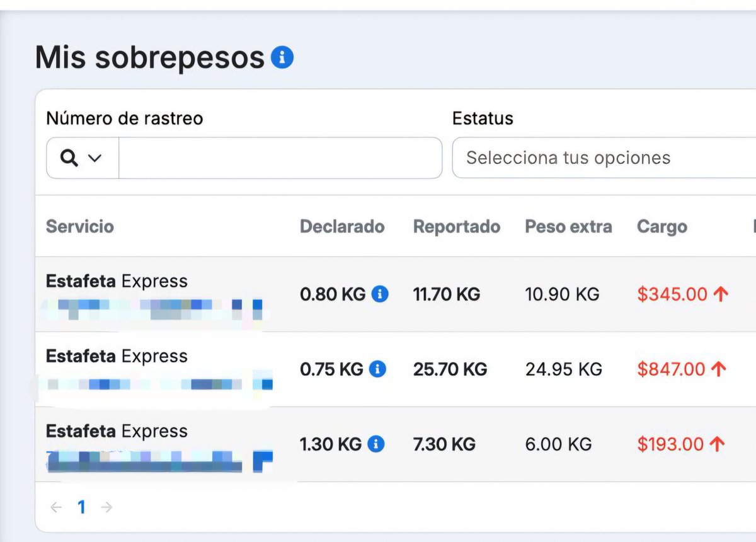The width and height of the screenshot is (756, 542).
Task: Click the 0.75 KG declared weight
Action: coord(331,369)
